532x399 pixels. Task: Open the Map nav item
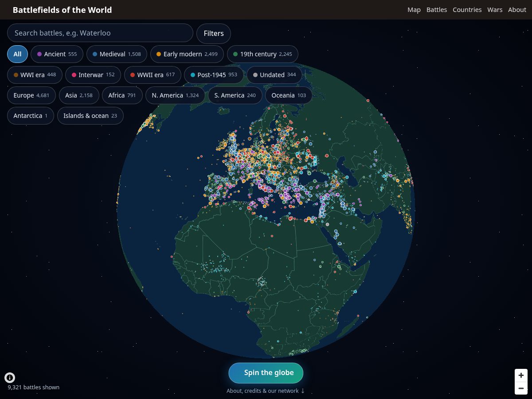click(414, 10)
